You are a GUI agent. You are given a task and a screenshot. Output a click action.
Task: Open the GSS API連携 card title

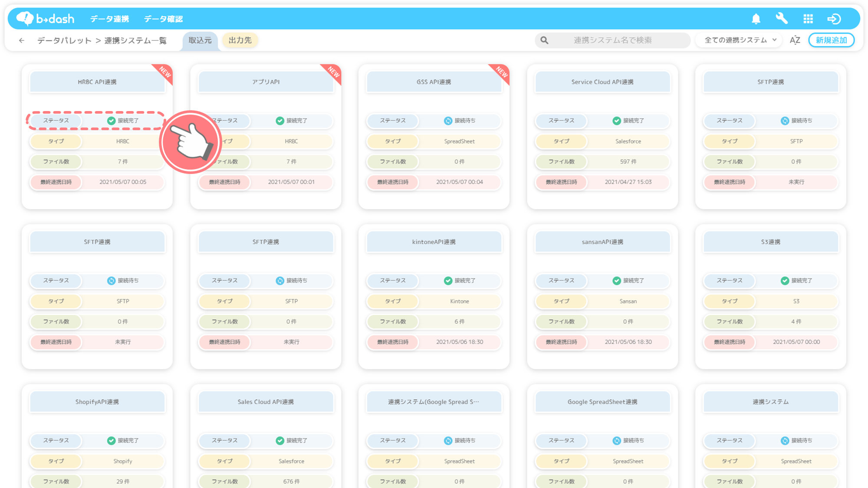(x=434, y=82)
